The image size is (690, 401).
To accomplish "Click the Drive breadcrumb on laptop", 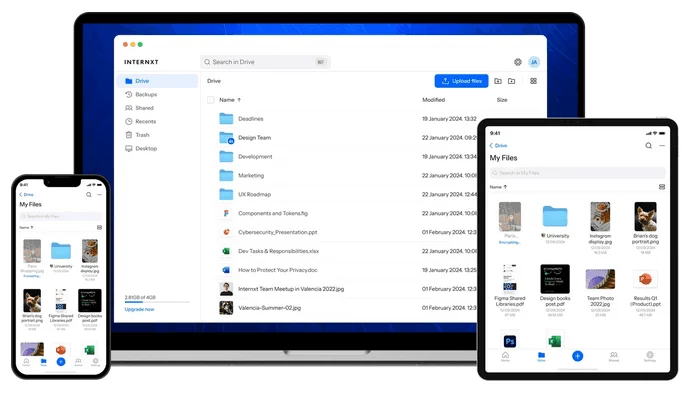I will [214, 81].
